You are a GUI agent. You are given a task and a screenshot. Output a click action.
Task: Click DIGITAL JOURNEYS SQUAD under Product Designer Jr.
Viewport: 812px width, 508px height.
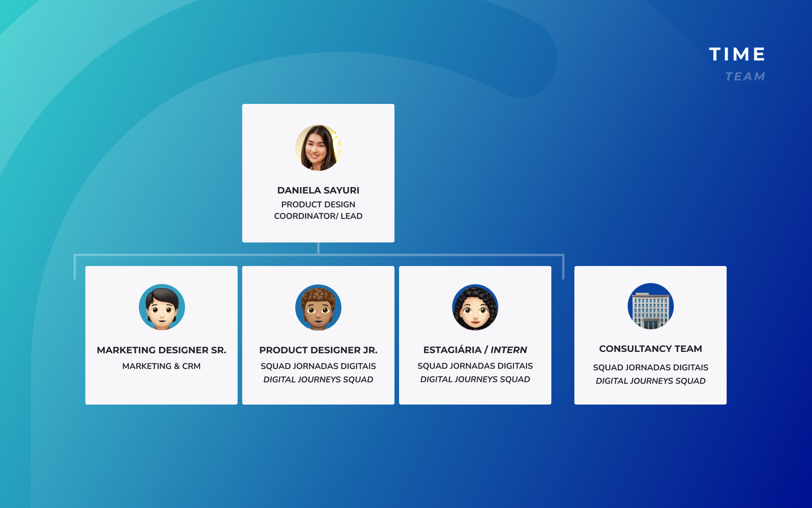(318, 380)
